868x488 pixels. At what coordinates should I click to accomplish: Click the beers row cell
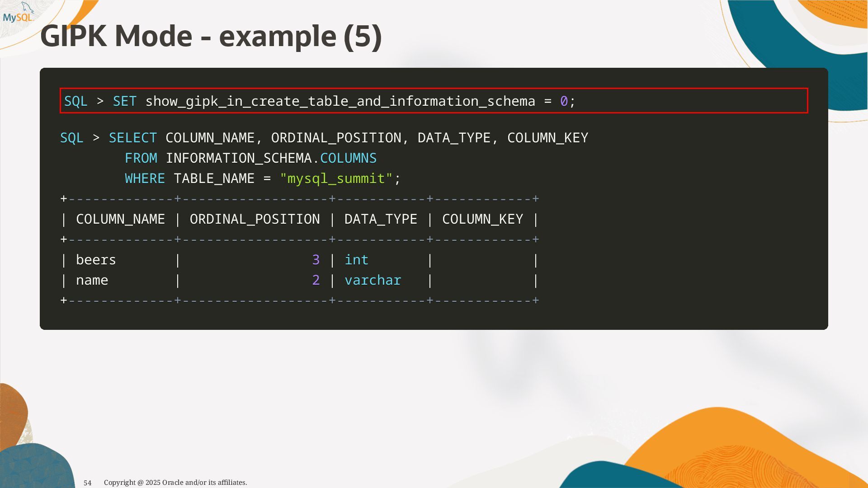click(96, 260)
